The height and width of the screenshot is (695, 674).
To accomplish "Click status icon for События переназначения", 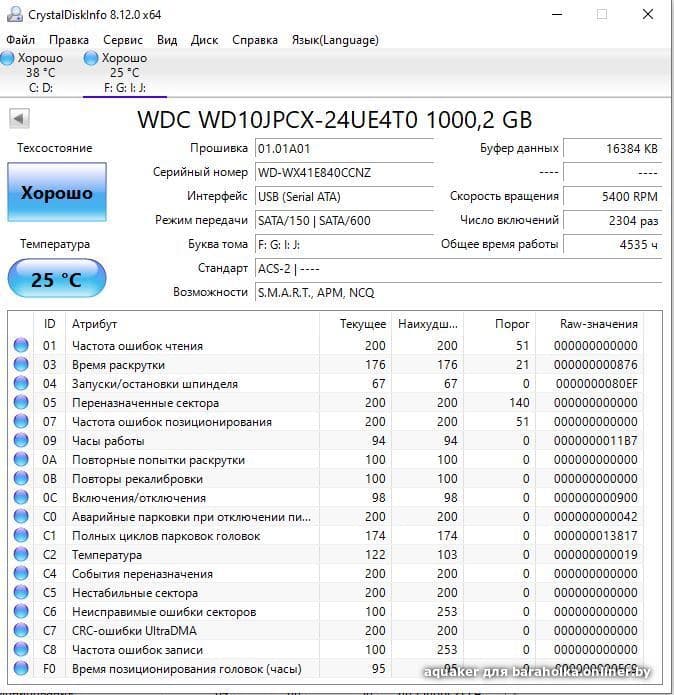I will [x=21, y=574].
